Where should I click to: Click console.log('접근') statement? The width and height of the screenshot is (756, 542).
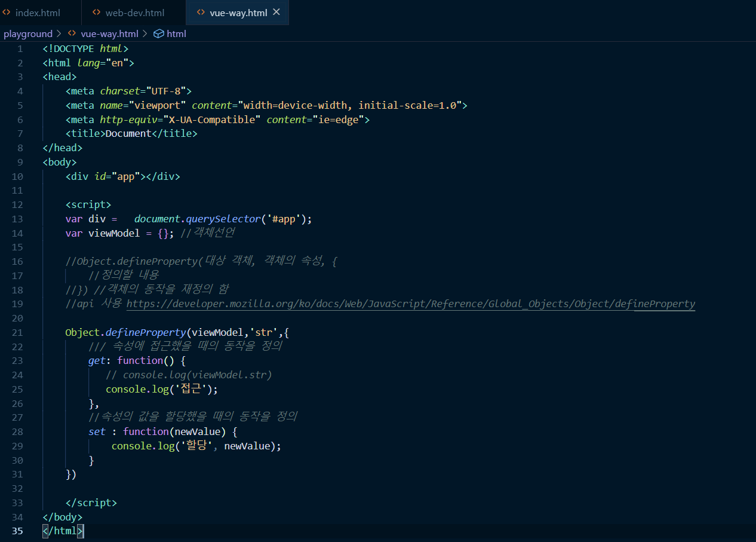tap(162, 389)
